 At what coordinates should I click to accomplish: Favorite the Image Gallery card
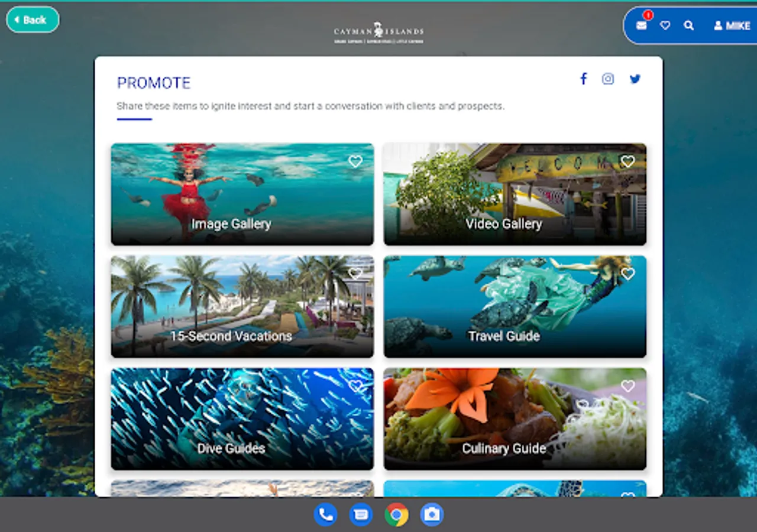pos(355,161)
